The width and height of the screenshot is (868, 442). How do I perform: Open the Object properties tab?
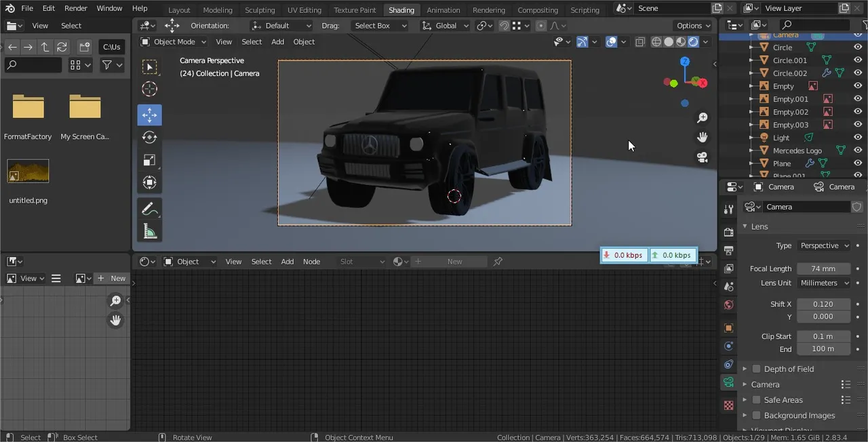(x=729, y=328)
